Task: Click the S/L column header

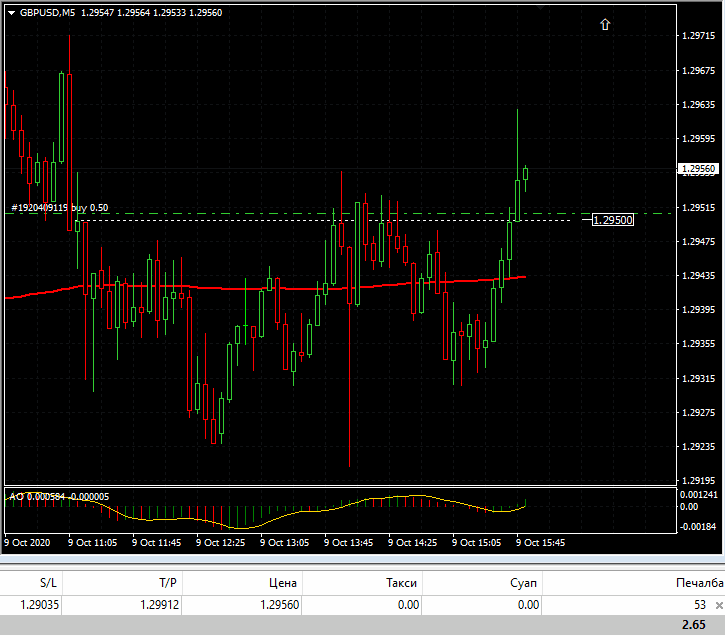Action: [x=48, y=583]
